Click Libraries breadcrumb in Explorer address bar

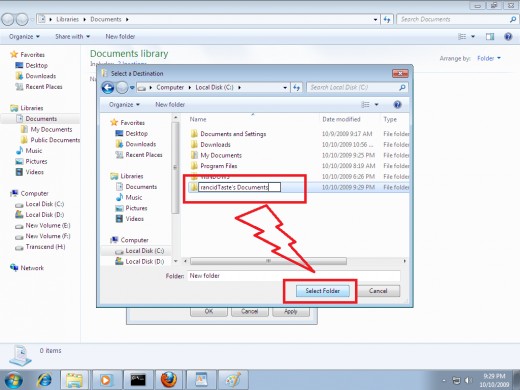67,19
